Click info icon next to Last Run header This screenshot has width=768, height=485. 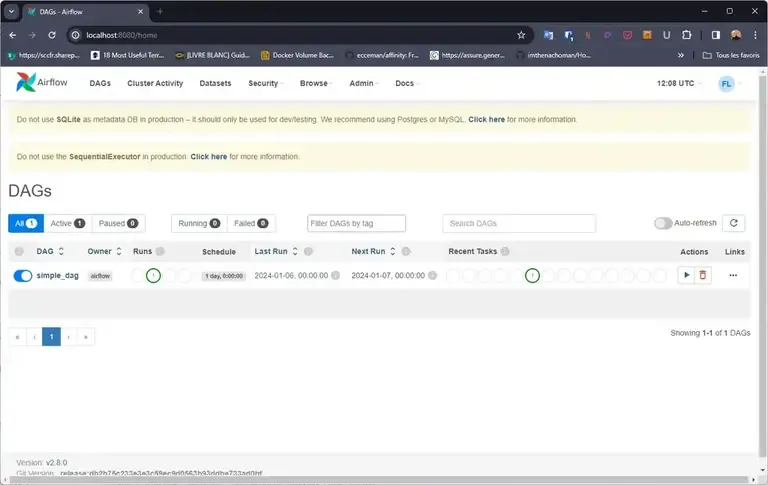coord(308,251)
